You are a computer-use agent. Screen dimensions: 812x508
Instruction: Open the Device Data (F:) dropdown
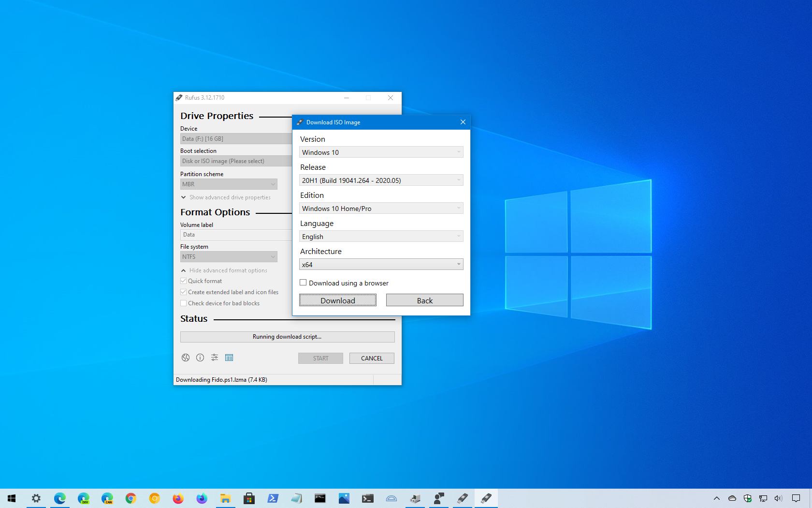click(236, 138)
